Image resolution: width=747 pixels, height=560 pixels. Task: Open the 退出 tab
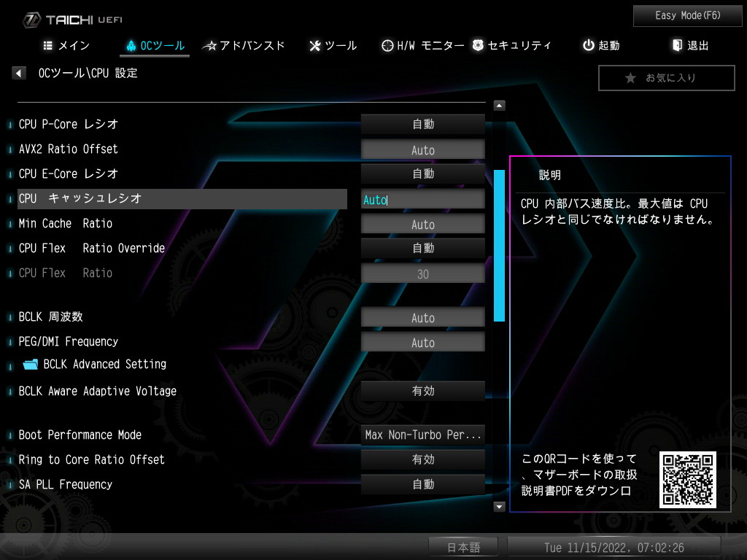pyautogui.click(x=690, y=45)
